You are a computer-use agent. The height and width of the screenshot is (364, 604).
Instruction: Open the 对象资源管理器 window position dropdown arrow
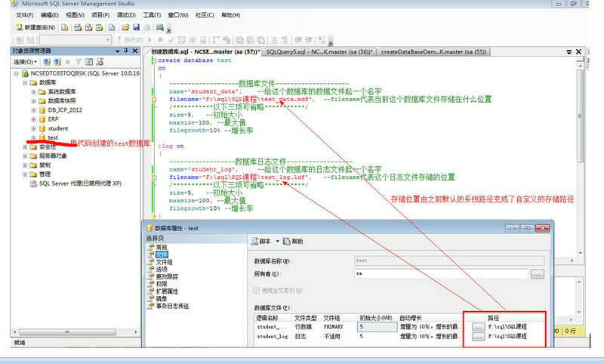coord(118,51)
